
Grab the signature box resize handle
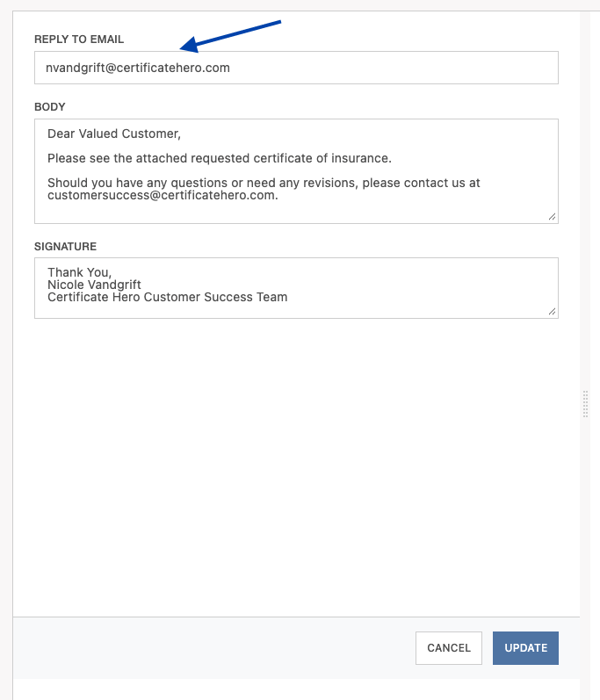coord(552,311)
